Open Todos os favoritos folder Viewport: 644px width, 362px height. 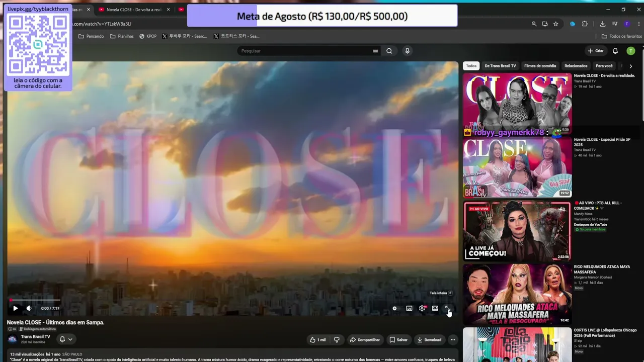pyautogui.click(x=622, y=36)
